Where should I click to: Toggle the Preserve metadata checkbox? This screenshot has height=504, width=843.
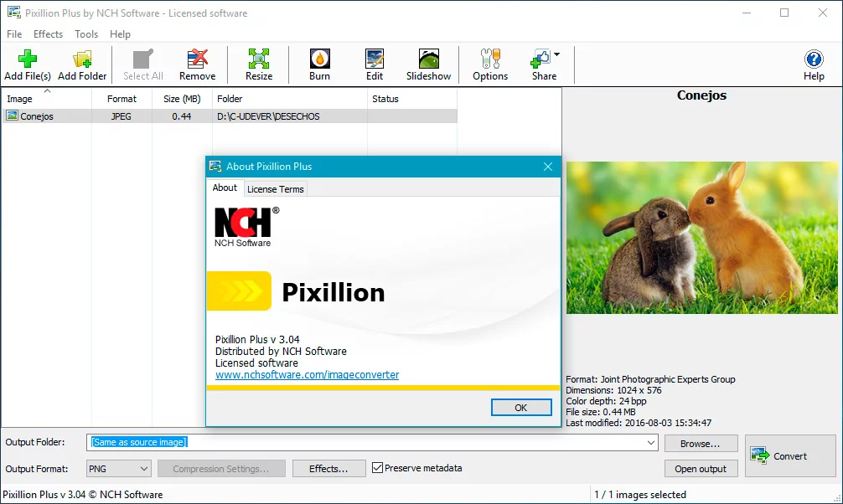pyautogui.click(x=377, y=467)
